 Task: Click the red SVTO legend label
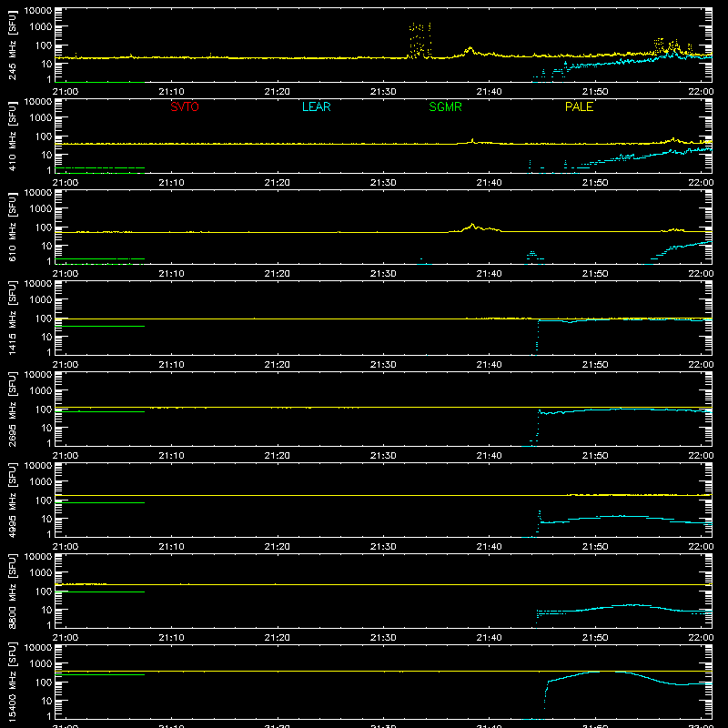tap(185, 106)
